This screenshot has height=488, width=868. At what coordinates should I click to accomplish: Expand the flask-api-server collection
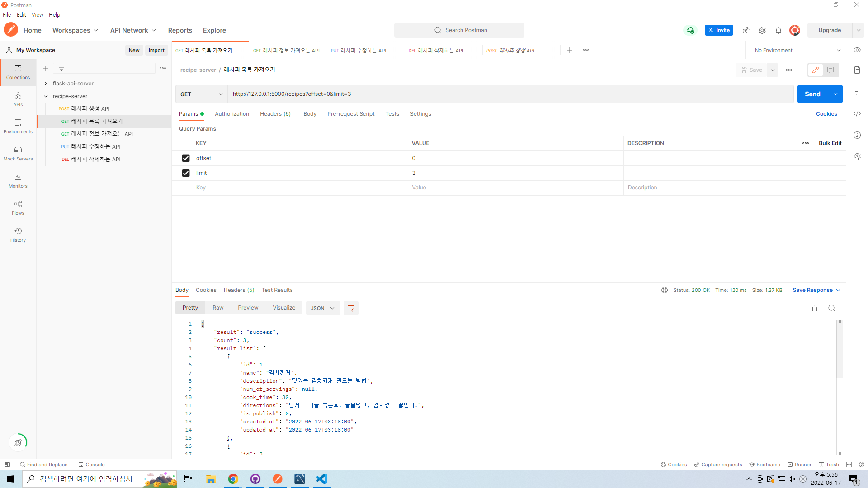[x=46, y=84]
